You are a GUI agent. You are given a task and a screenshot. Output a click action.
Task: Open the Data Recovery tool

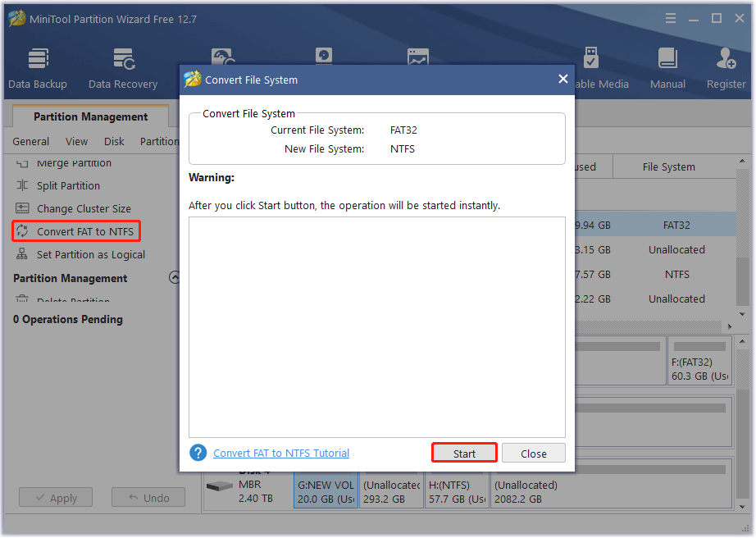(x=123, y=68)
